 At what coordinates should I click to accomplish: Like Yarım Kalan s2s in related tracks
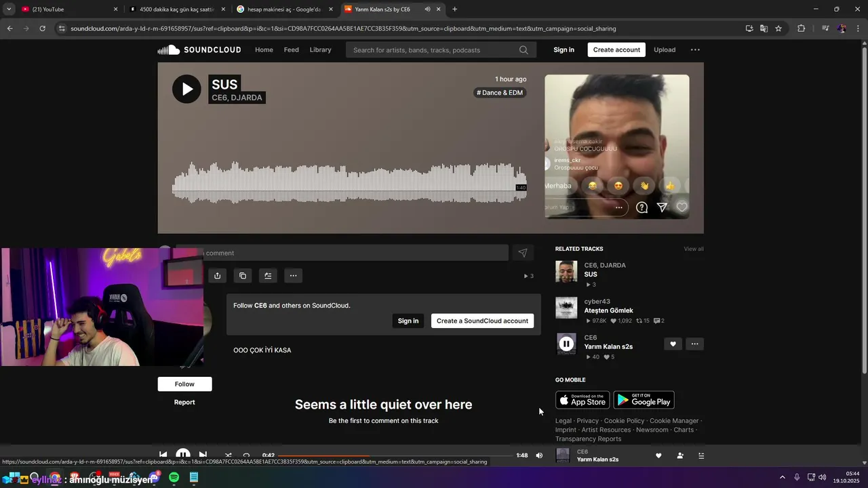coord(673,344)
